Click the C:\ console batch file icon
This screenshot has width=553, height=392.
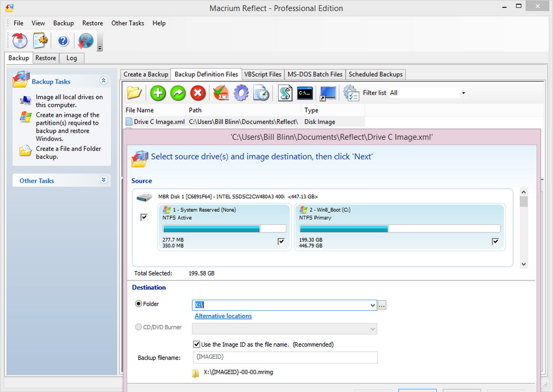tap(305, 93)
